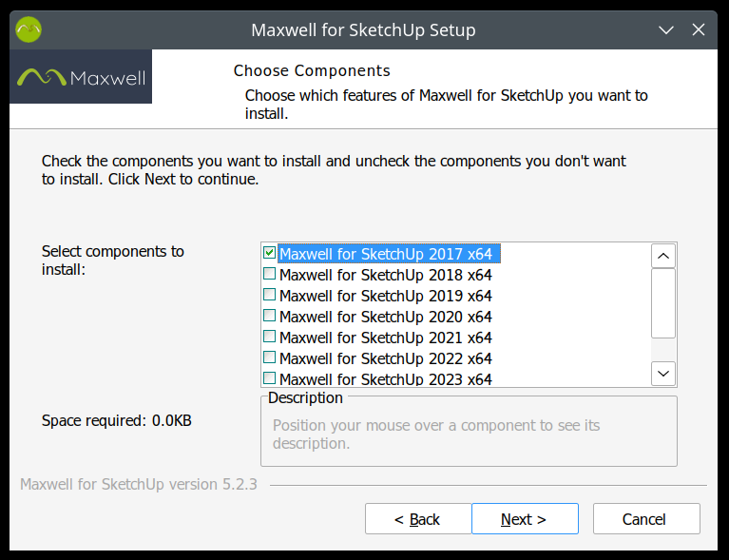Image resolution: width=729 pixels, height=560 pixels.
Task: Check the SketchUp 2023 x64 checkbox
Action: (270, 378)
